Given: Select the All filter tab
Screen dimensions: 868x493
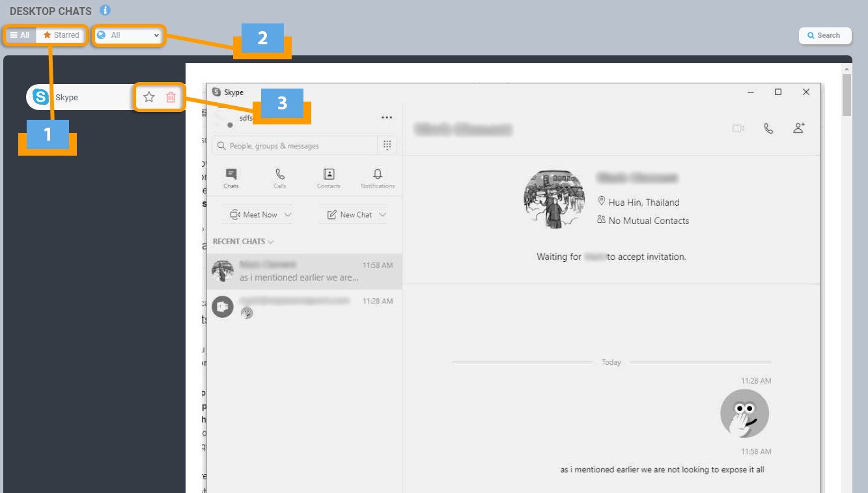Looking at the screenshot, I should click(20, 35).
